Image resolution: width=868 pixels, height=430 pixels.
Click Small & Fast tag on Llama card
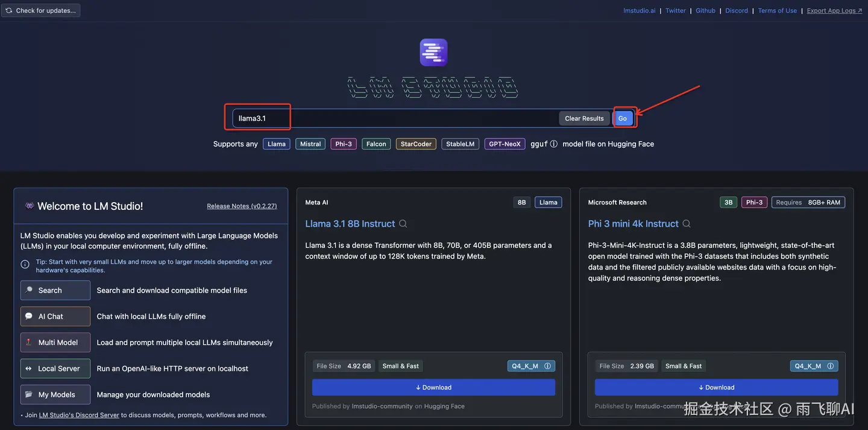pyautogui.click(x=401, y=366)
